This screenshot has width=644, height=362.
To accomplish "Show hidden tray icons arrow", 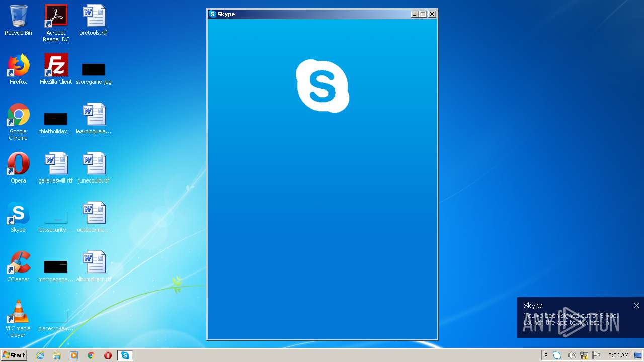I will [x=546, y=355].
